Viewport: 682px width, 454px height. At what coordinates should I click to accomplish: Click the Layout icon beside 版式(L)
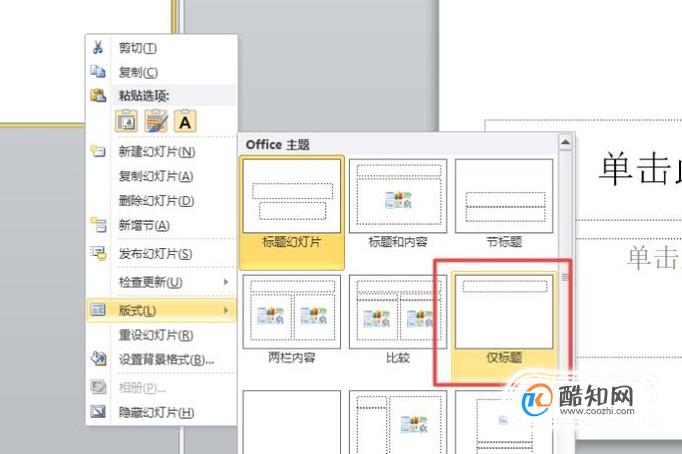[x=98, y=310]
